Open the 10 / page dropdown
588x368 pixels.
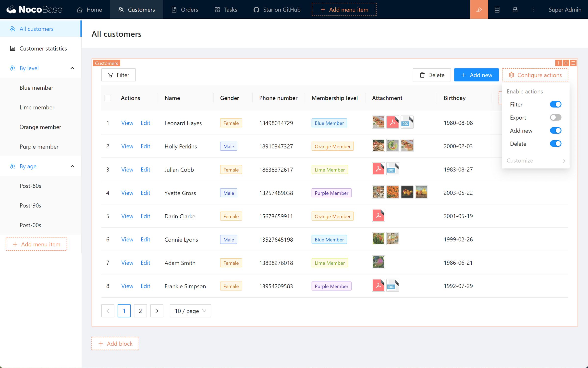(190, 311)
